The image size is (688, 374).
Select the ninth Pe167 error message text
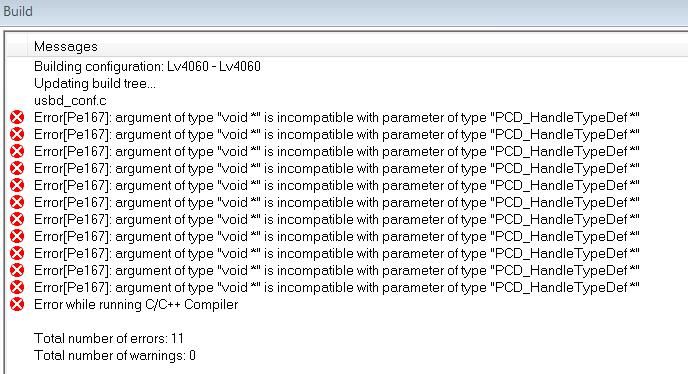pyautogui.click(x=337, y=253)
